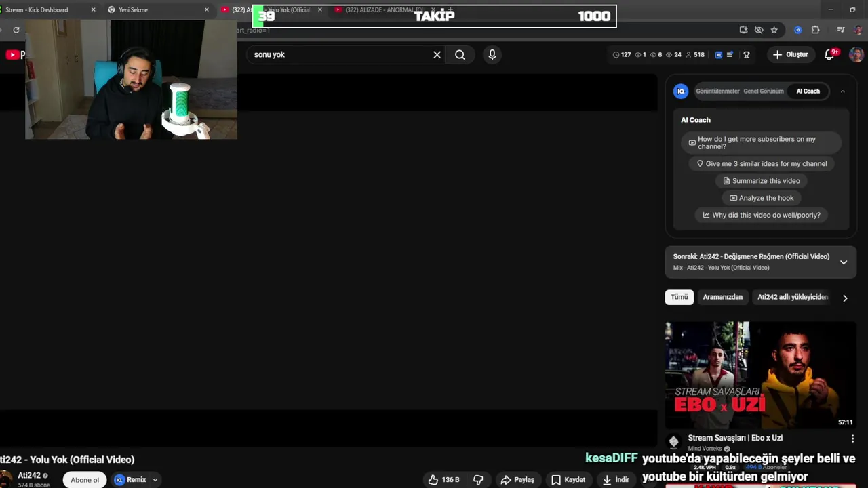This screenshot has height=488, width=868.
Task: Click the trophy icon in vidIQ bar
Action: tap(747, 55)
